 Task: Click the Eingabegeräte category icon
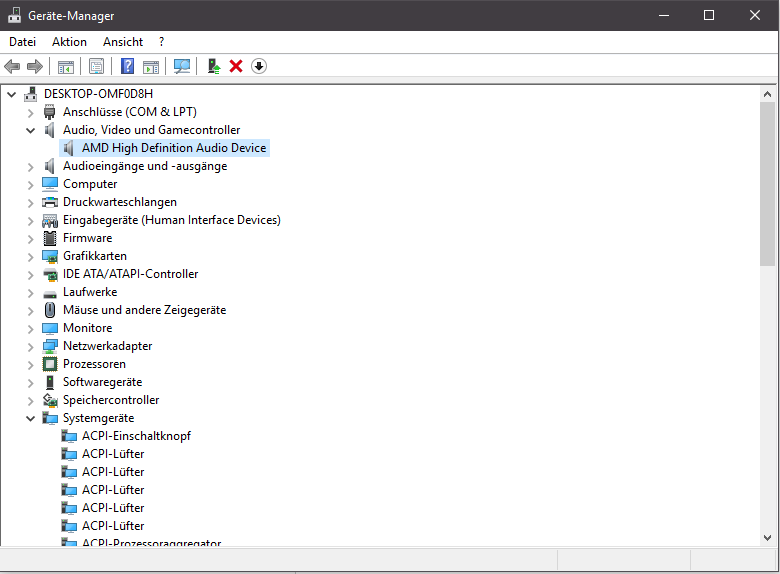point(50,220)
